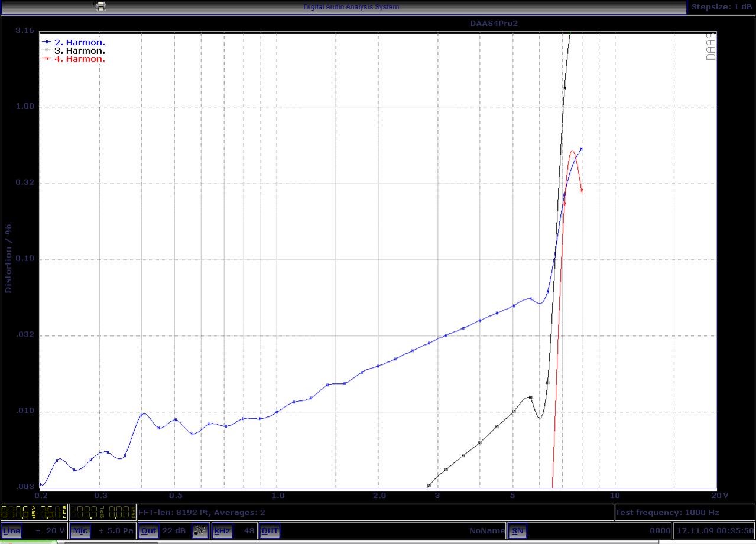Screen dimensions: 756x544
Task: Click the 1.0 x-axis label
Action: (278, 496)
